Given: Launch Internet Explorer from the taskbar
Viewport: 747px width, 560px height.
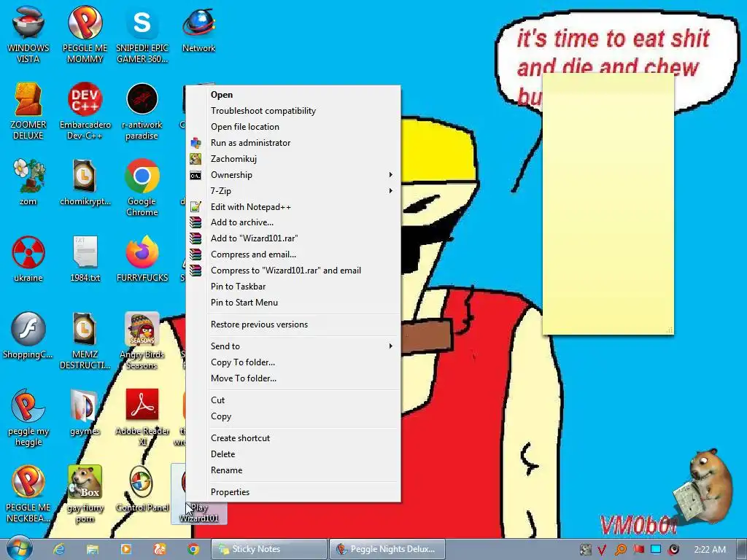Looking at the screenshot, I should [59, 549].
